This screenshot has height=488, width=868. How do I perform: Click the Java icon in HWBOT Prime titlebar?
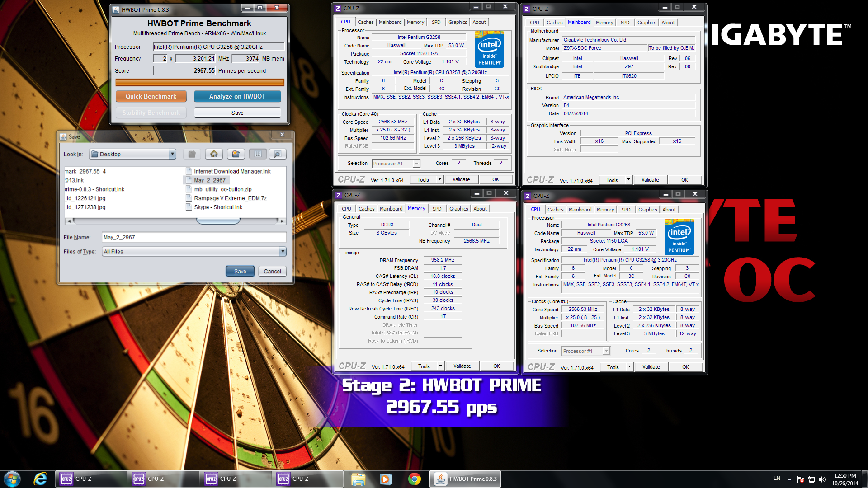tap(116, 9)
